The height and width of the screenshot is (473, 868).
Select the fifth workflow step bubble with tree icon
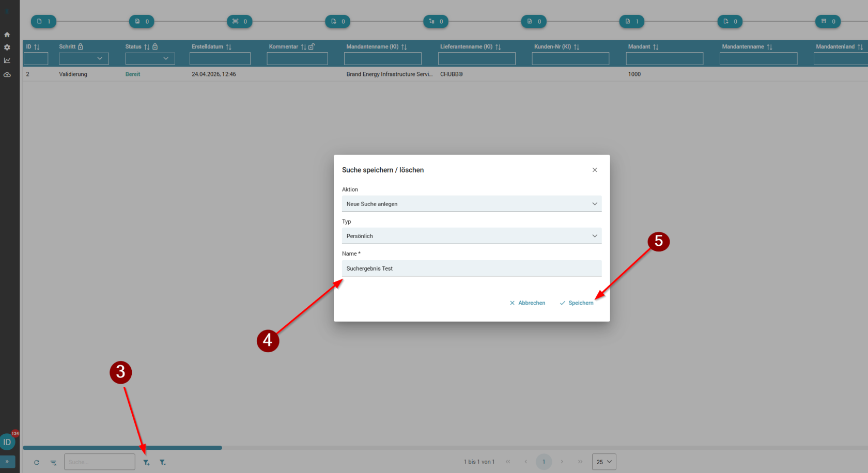[x=436, y=21]
